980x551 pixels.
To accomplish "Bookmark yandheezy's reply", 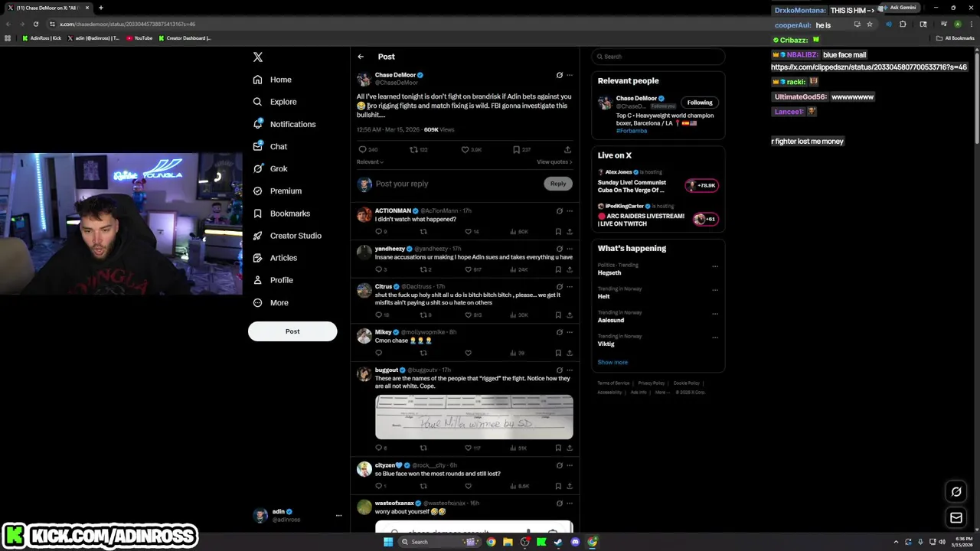I will (558, 269).
